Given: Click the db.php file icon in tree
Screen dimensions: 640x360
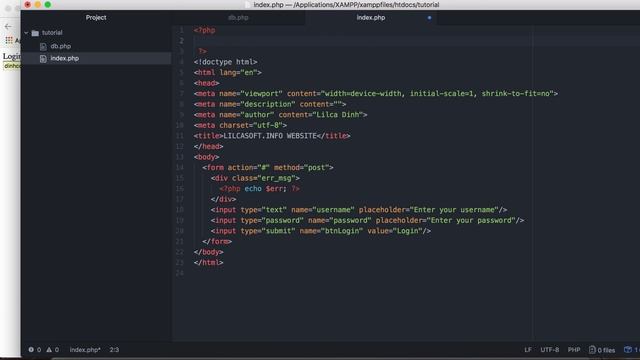Looking at the screenshot, I should (x=43, y=47).
